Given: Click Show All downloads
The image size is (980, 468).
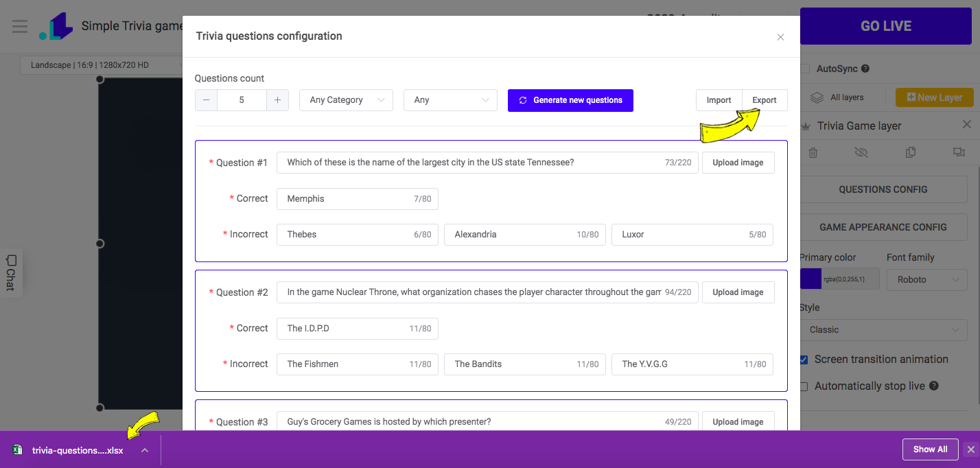Looking at the screenshot, I should 930,449.
